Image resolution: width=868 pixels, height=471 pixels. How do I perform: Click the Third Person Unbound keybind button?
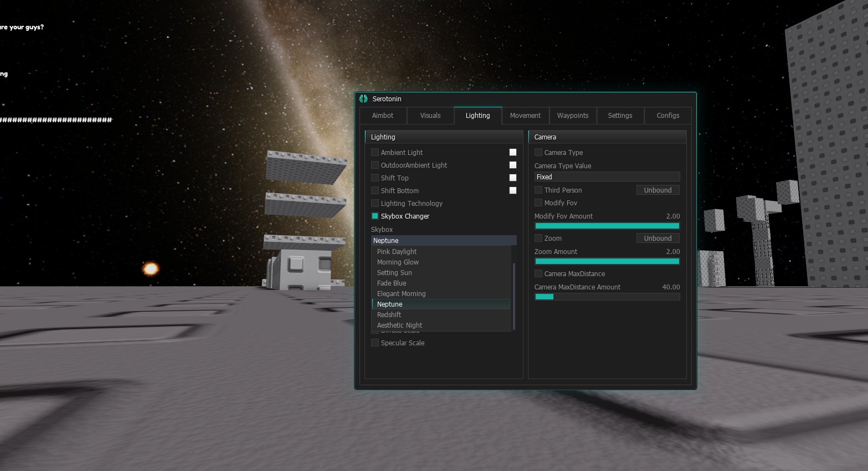[x=658, y=190]
